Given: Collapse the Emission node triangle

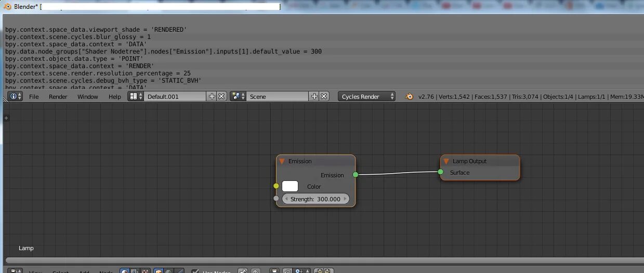Looking at the screenshot, I should tap(282, 161).
